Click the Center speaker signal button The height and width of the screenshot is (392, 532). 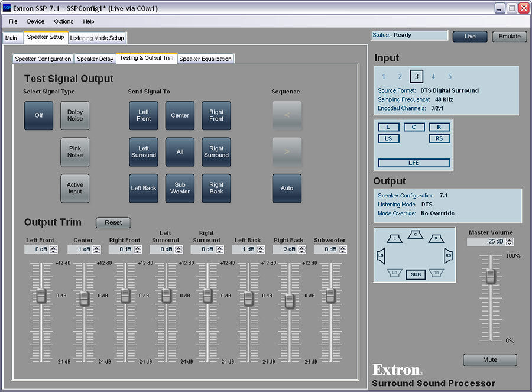(180, 115)
